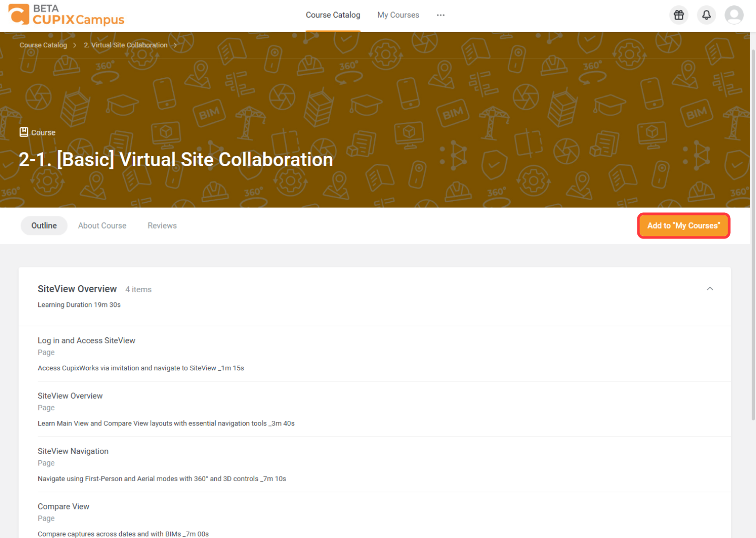The height and width of the screenshot is (538, 756).
Task: Click the Course label above the title
Action: point(37,132)
